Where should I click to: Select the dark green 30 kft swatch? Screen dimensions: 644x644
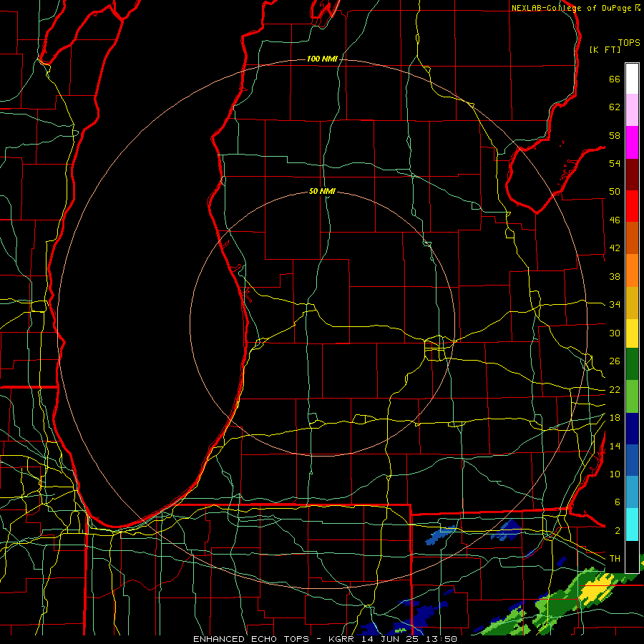coord(632,364)
